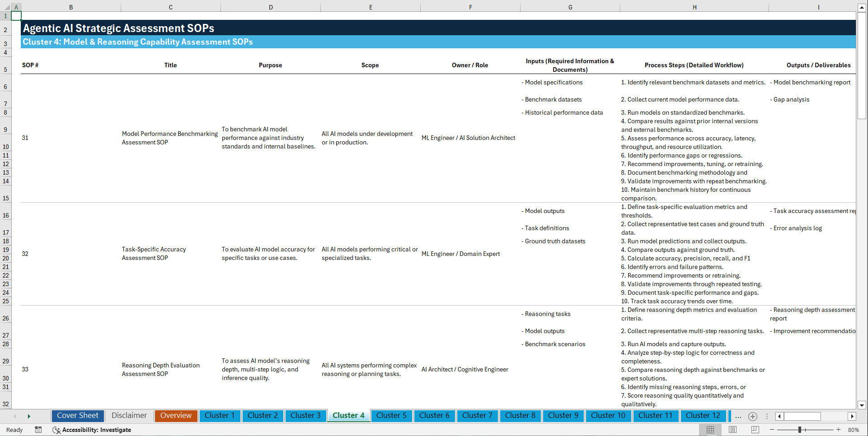Click the next sheet navigation arrow
The width and height of the screenshot is (868, 436).
[x=29, y=416]
